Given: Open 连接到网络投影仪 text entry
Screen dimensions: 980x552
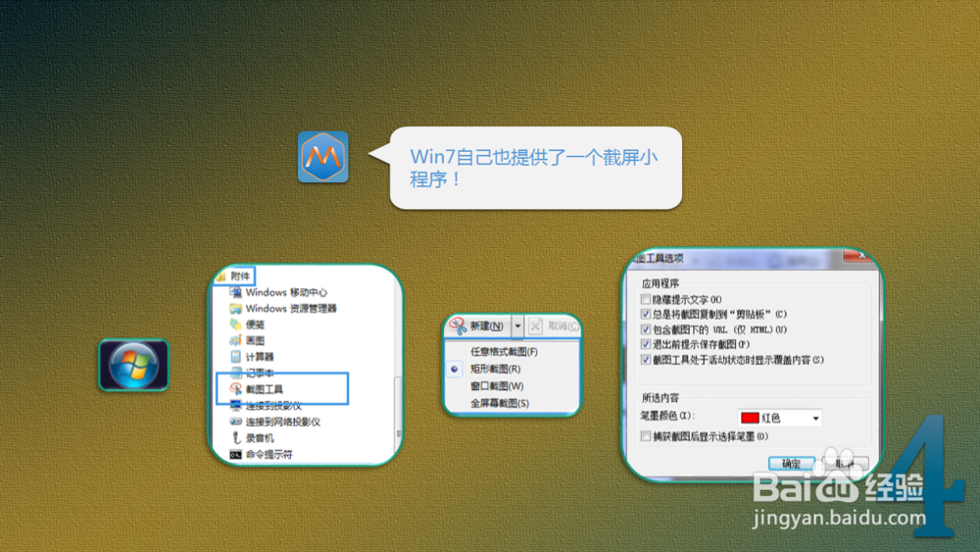Looking at the screenshot, I should pos(282,422).
